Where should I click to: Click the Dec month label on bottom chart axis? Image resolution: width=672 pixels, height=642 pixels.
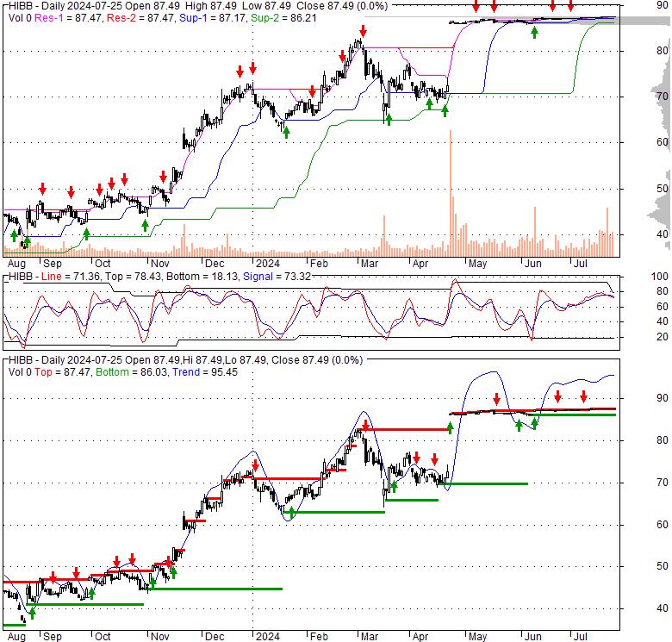coord(215,637)
